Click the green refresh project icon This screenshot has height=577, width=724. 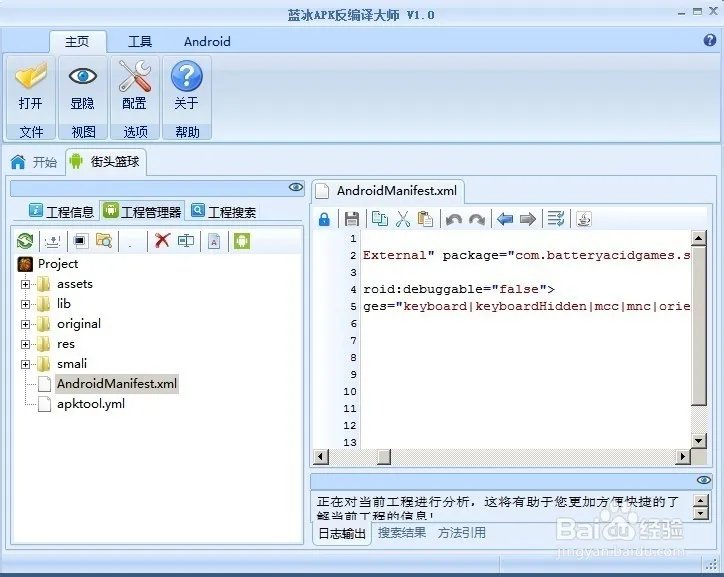pyautogui.click(x=25, y=241)
